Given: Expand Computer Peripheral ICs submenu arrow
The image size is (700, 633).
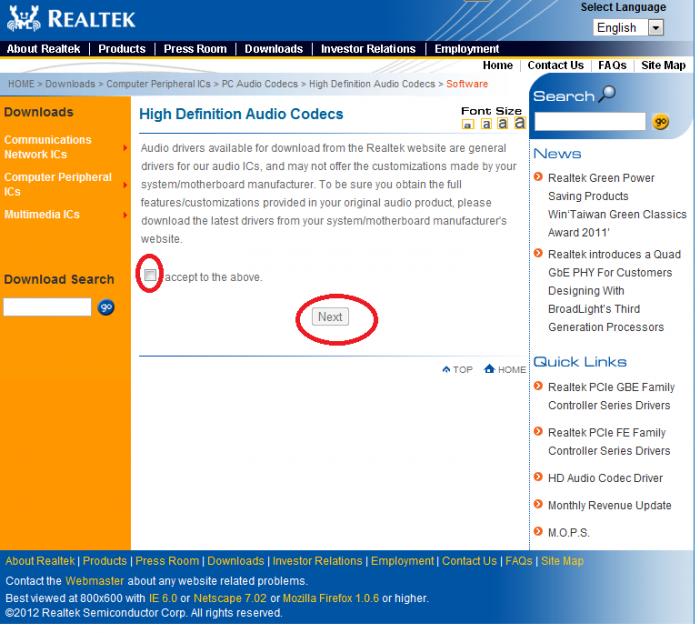Looking at the screenshot, I should pyautogui.click(x=125, y=184).
